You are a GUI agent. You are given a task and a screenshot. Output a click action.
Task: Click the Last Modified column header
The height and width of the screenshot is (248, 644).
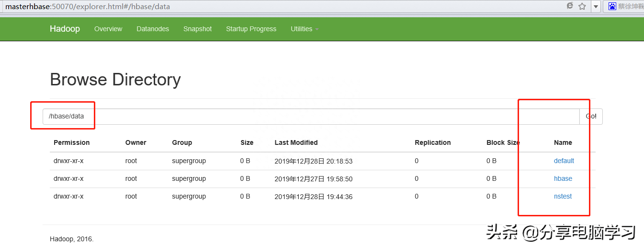pyautogui.click(x=296, y=142)
